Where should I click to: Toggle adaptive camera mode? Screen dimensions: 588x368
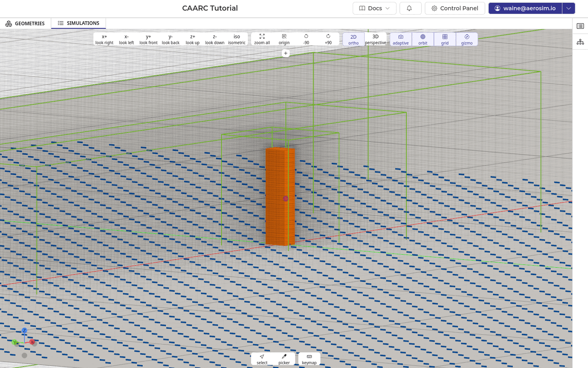(x=401, y=39)
